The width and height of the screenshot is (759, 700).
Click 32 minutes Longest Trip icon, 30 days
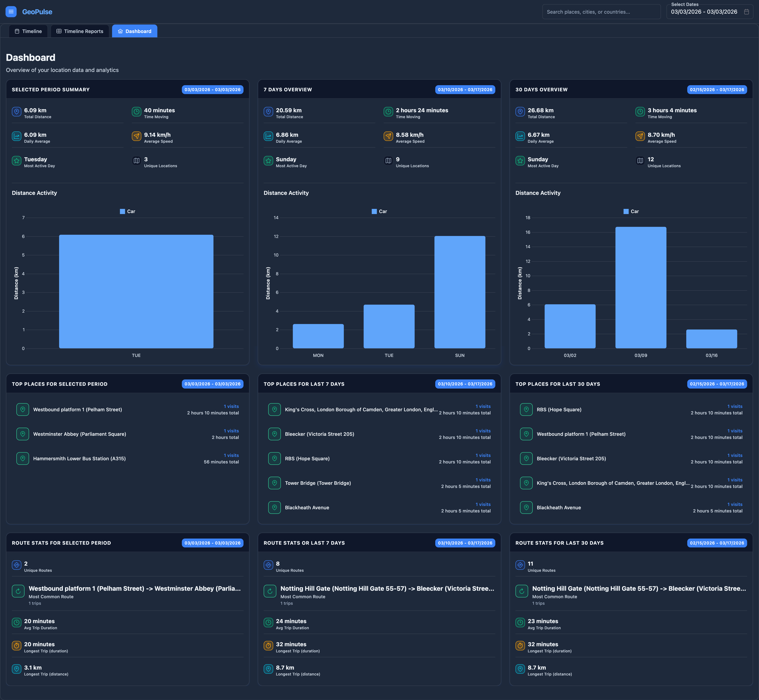click(x=520, y=645)
